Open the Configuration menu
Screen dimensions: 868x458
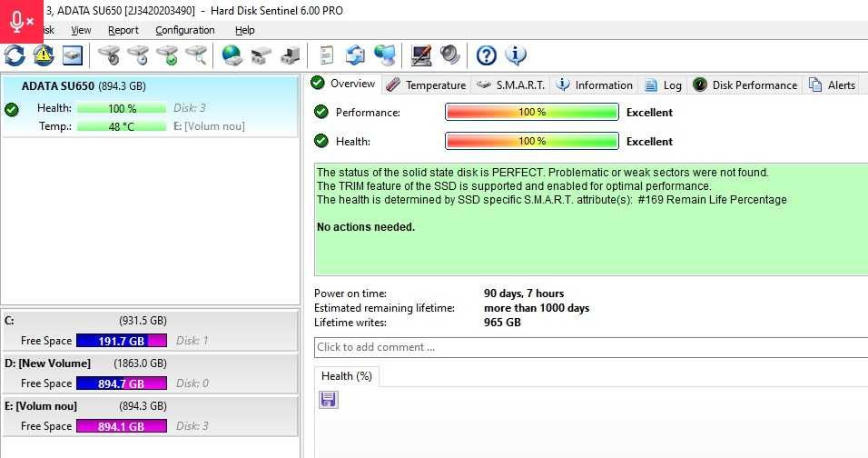[185, 31]
